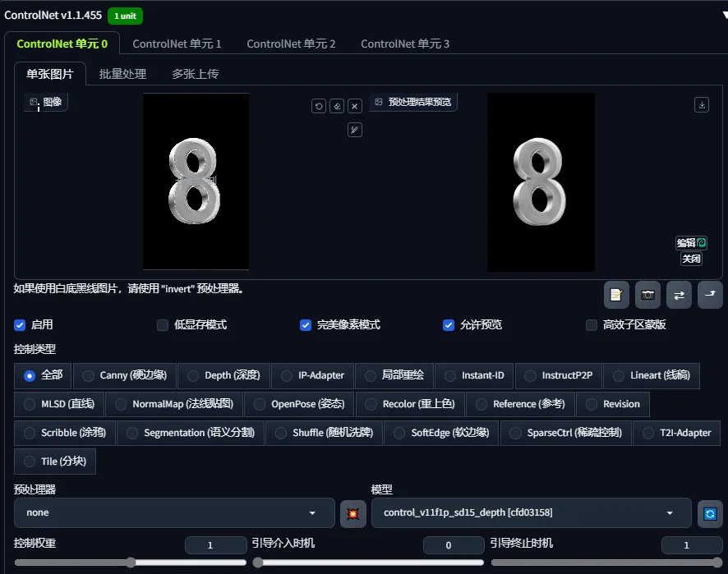Switch to the ControlNet 单元 3 tab
This screenshot has height=574, width=728.
click(405, 44)
